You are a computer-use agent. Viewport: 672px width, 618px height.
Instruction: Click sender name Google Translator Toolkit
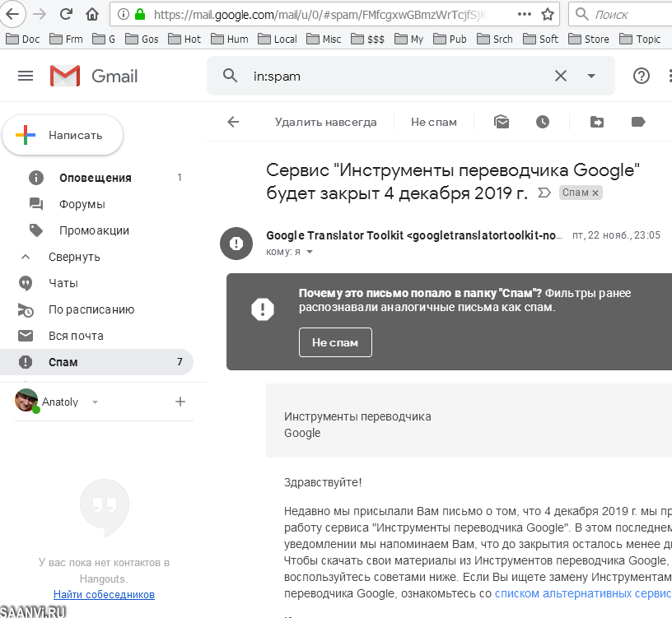[x=334, y=235]
